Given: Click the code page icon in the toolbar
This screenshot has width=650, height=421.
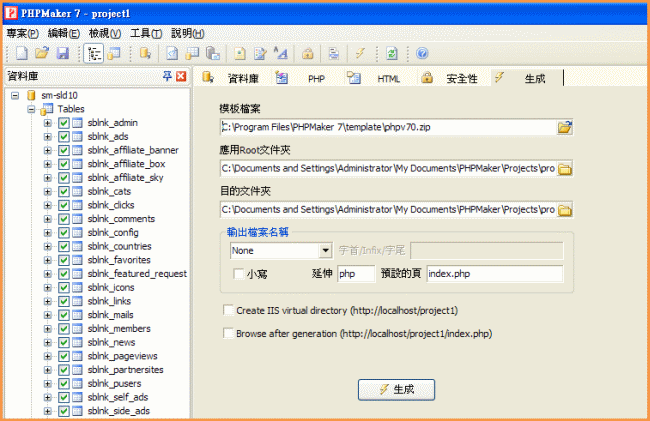Looking at the screenshot, I should [172, 53].
